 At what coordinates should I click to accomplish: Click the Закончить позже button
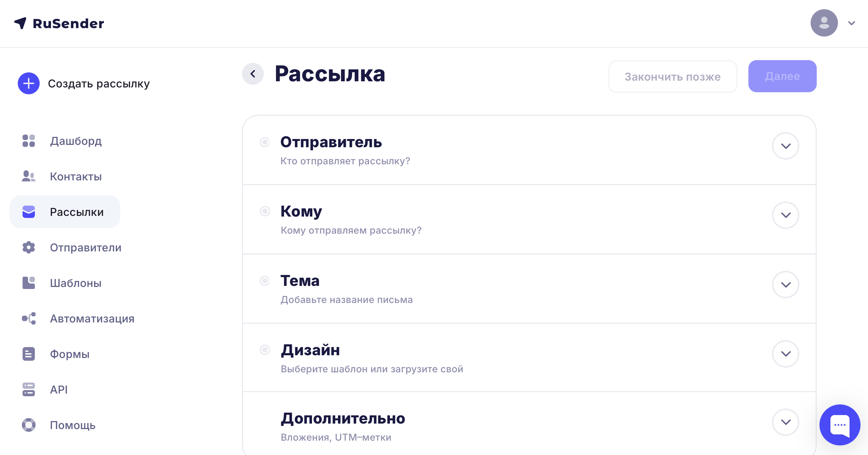(673, 77)
